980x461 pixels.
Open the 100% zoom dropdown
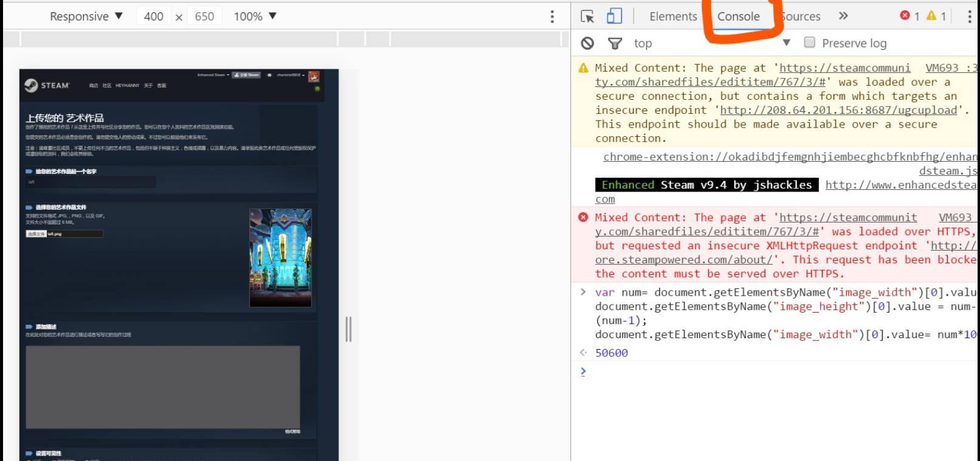point(255,16)
